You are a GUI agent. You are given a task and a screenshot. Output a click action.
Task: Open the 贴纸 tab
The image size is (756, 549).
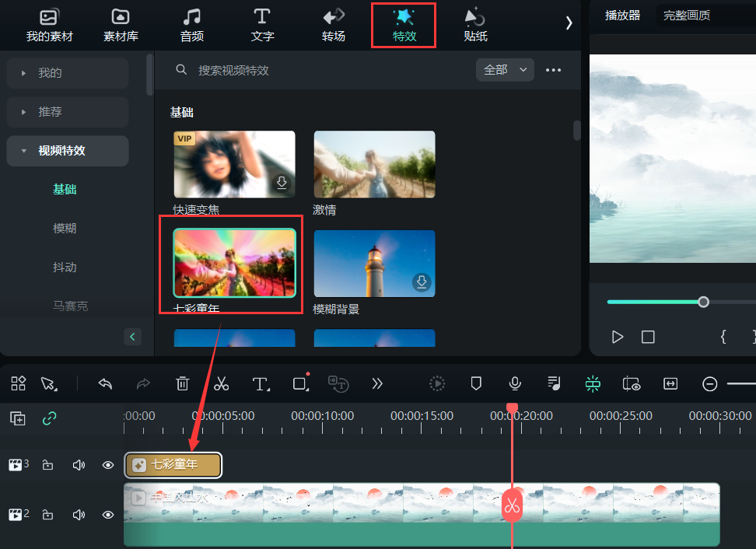(474, 25)
